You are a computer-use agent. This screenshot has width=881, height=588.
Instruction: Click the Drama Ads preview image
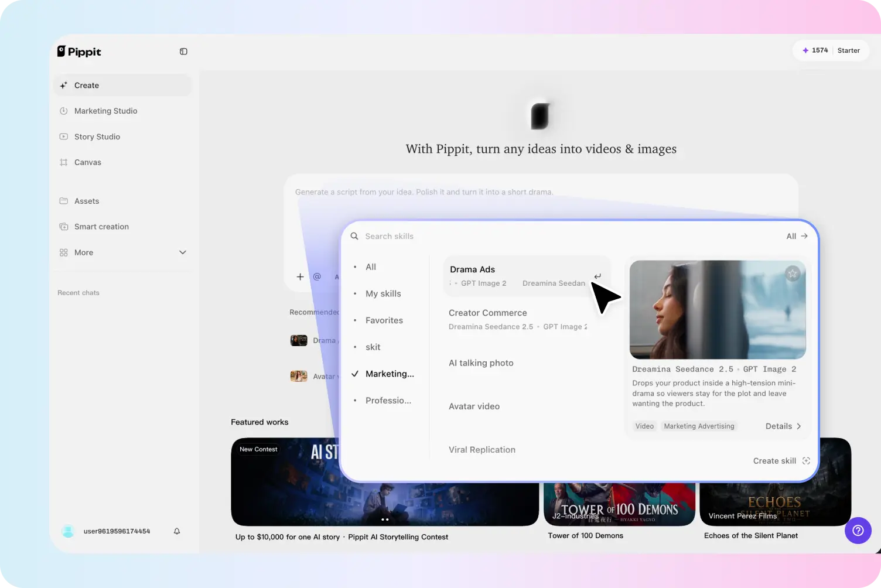[x=718, y=310]
